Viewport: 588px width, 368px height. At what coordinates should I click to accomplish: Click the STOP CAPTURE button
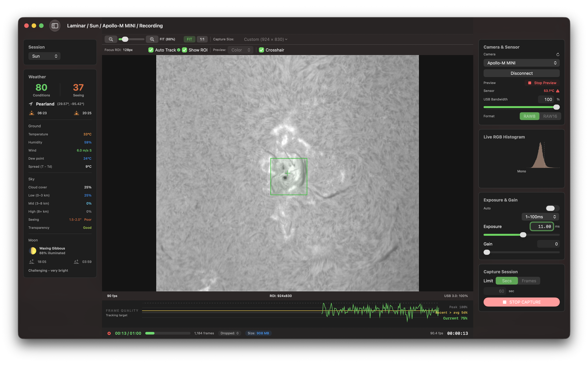(x=521, y=302)
